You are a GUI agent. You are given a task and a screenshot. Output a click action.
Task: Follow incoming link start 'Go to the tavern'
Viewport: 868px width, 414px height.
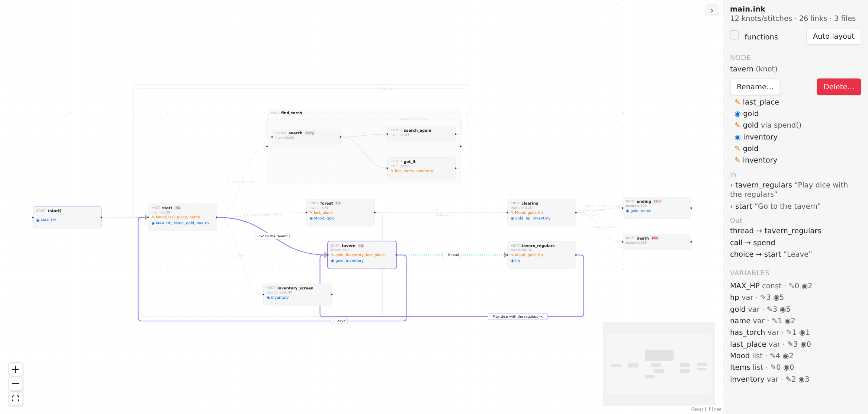[775, 206]
